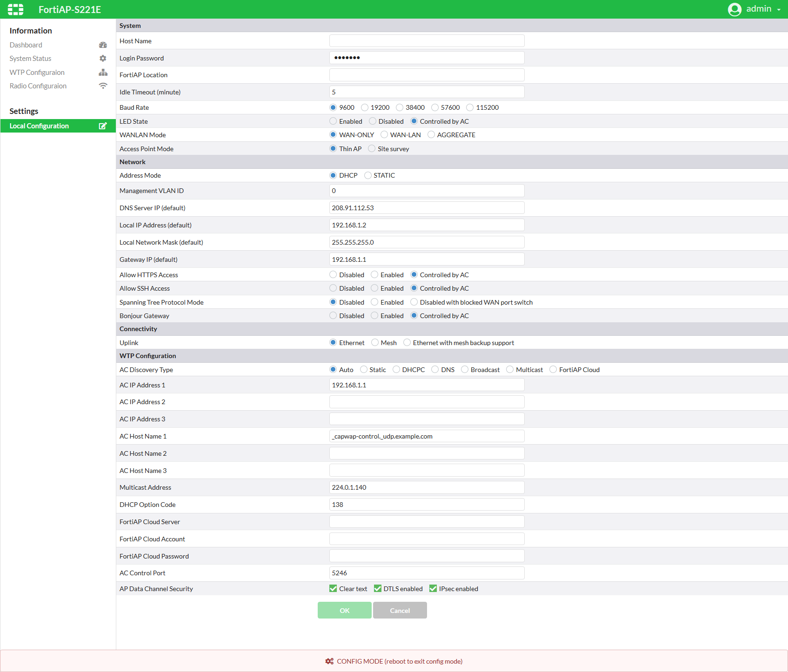This screenshot has width=788, height=672.
Task: Open System Status in sidebar
Action: pos(30,59)
